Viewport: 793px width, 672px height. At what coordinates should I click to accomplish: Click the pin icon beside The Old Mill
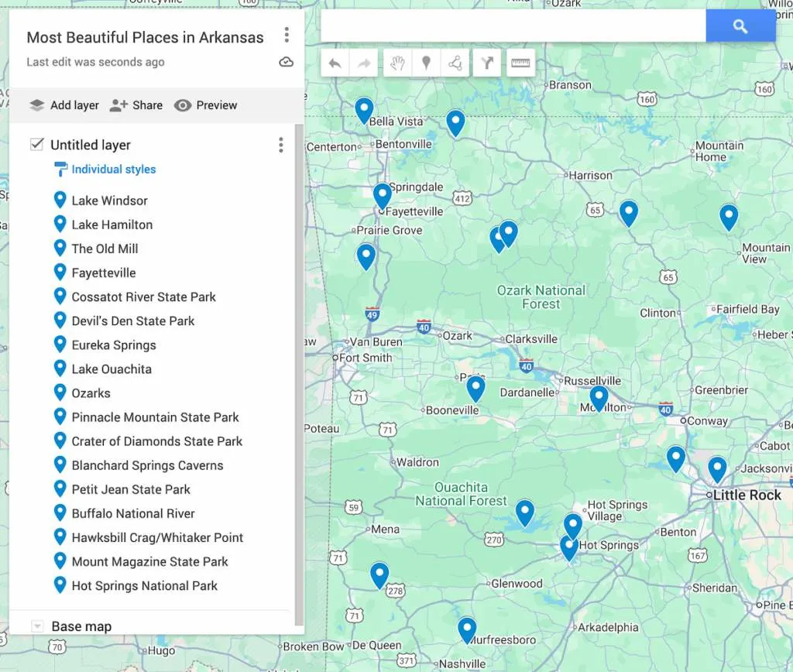60,248
